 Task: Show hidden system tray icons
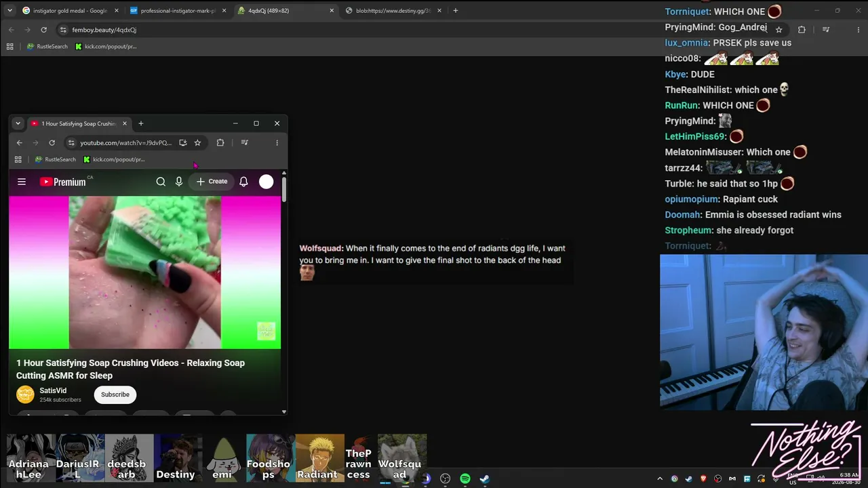[660, 479]
